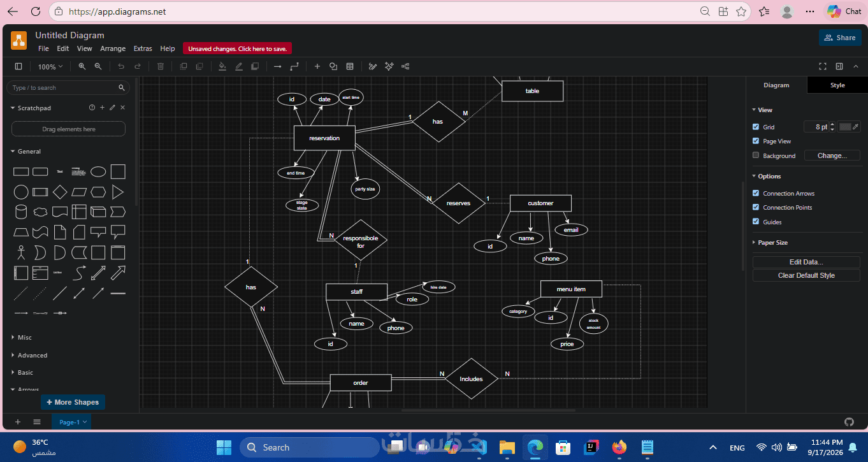Expand the Misc shapes category
The image size is (868, 462).
pos(24,338)
